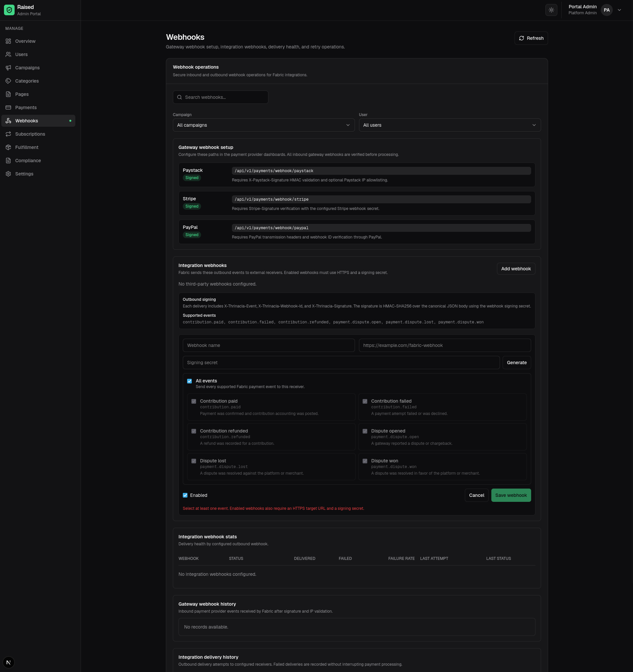Click the Subscriptions repeat icon

click(8, 134)
